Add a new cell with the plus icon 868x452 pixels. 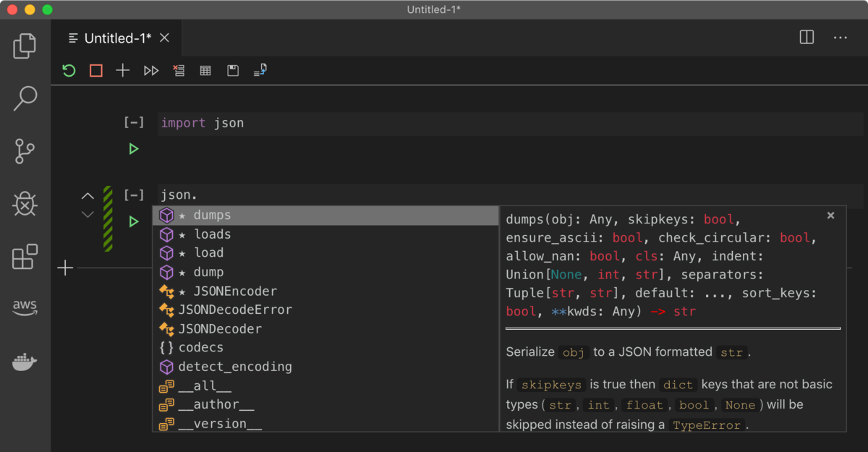click(122, 70)
